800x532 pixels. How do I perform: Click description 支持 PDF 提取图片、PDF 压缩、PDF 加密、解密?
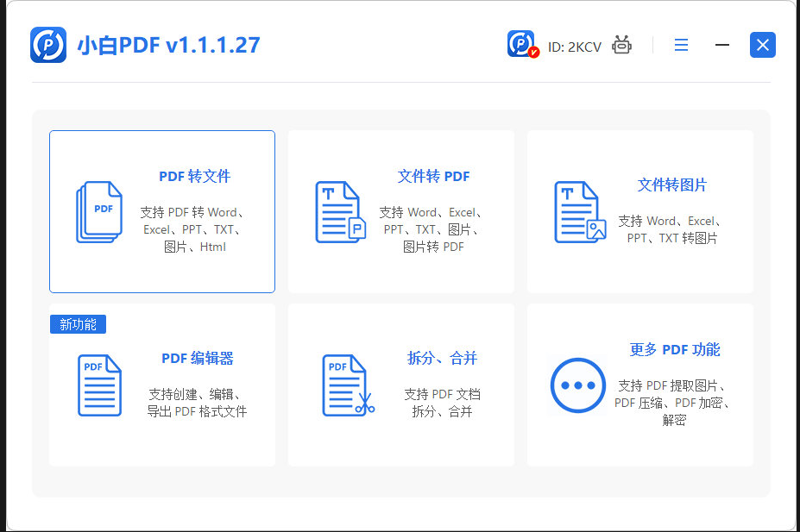673,403
